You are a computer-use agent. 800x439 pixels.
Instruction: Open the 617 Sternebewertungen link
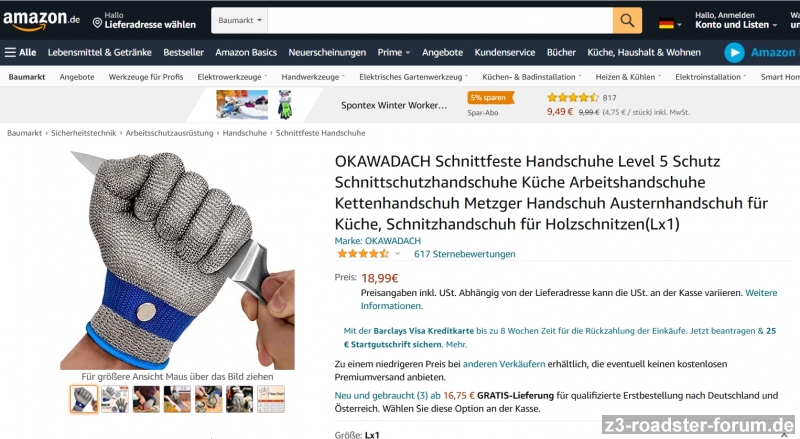464,254
